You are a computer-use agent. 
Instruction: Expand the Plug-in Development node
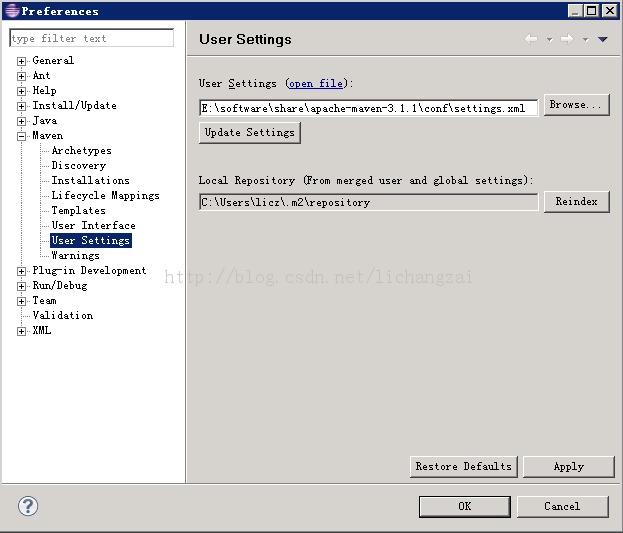22,271
